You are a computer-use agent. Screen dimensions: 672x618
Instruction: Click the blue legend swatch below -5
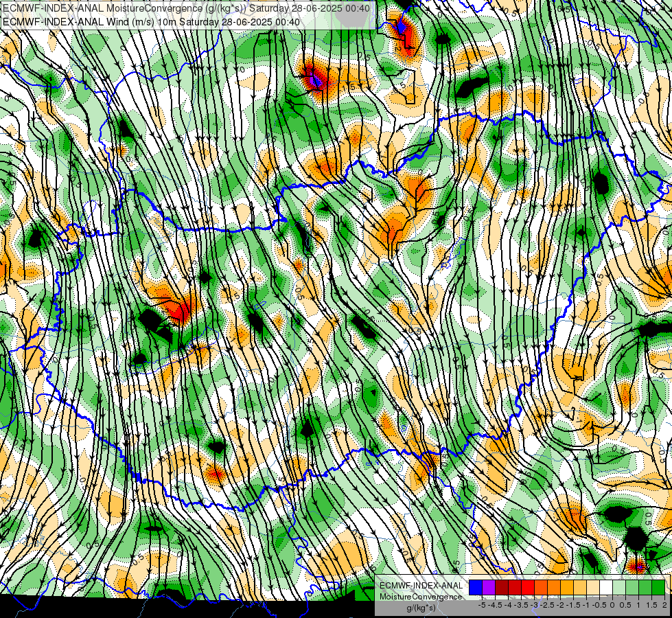pos(476,587)
